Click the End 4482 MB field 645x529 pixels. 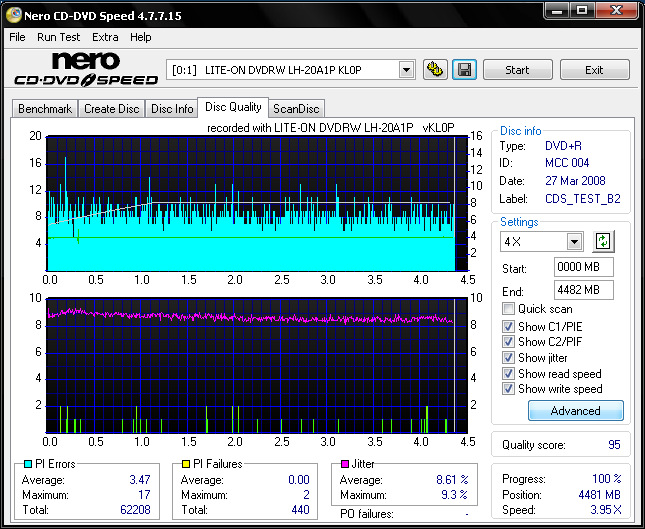click(x=584, y=290)
